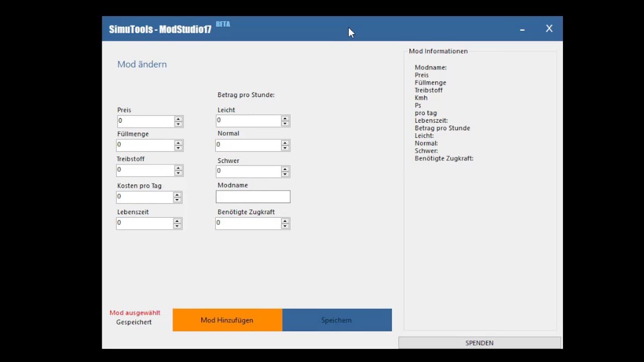Click the Mod ändern heading
This screenshot has height=362, width=644.
pos(142,64)
